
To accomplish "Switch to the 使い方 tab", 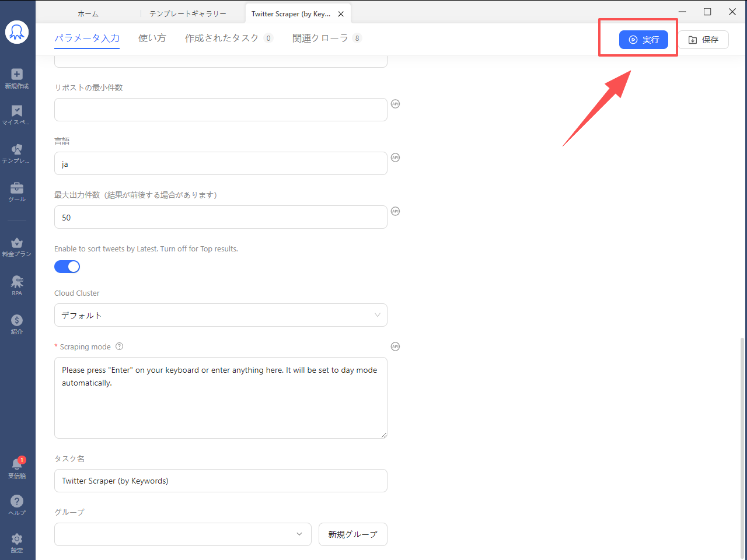I will [152, 38].
